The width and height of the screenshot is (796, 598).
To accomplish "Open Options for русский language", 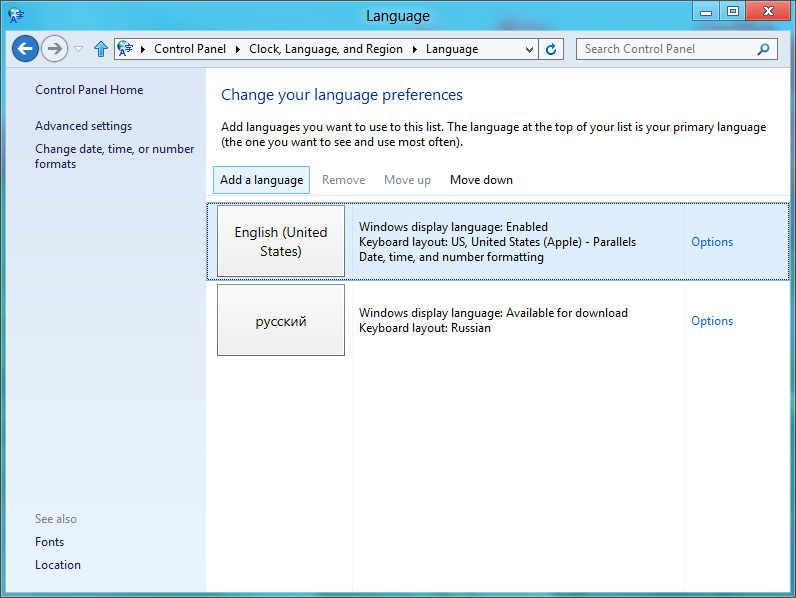I will pos(712,321).
